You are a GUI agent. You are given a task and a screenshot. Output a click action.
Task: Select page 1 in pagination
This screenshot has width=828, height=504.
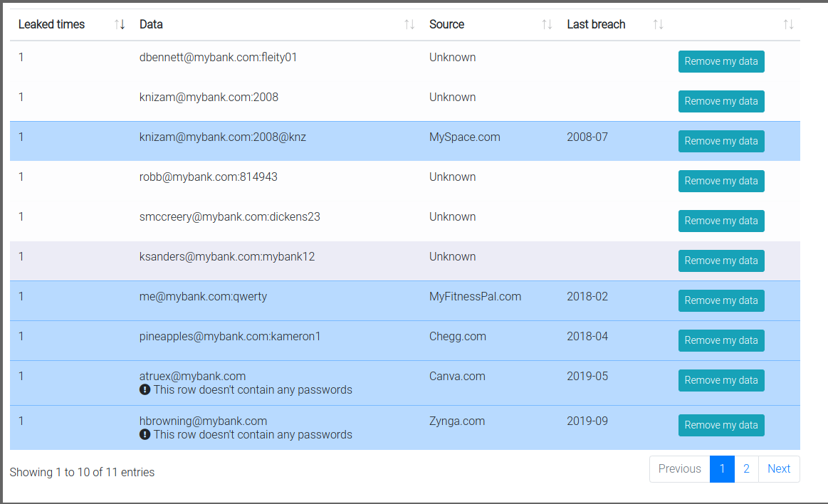722,469
